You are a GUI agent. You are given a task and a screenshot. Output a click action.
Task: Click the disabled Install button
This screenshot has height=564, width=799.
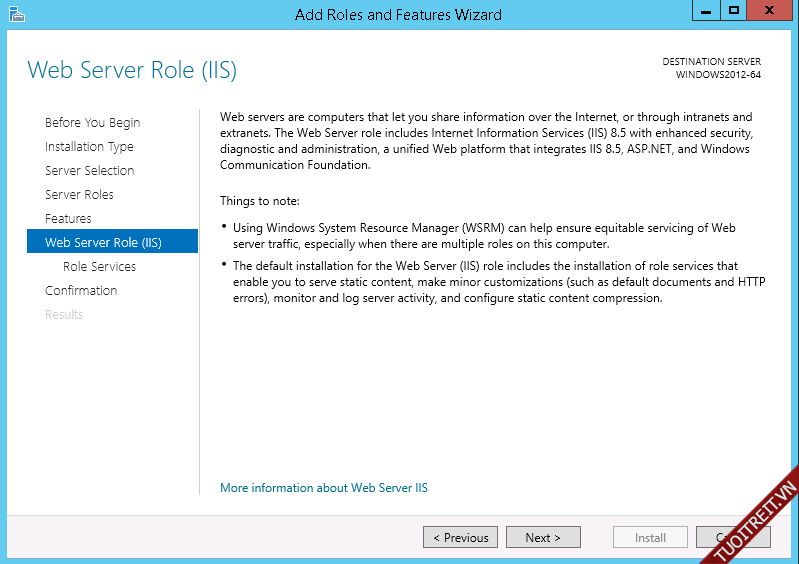(650, 538)
